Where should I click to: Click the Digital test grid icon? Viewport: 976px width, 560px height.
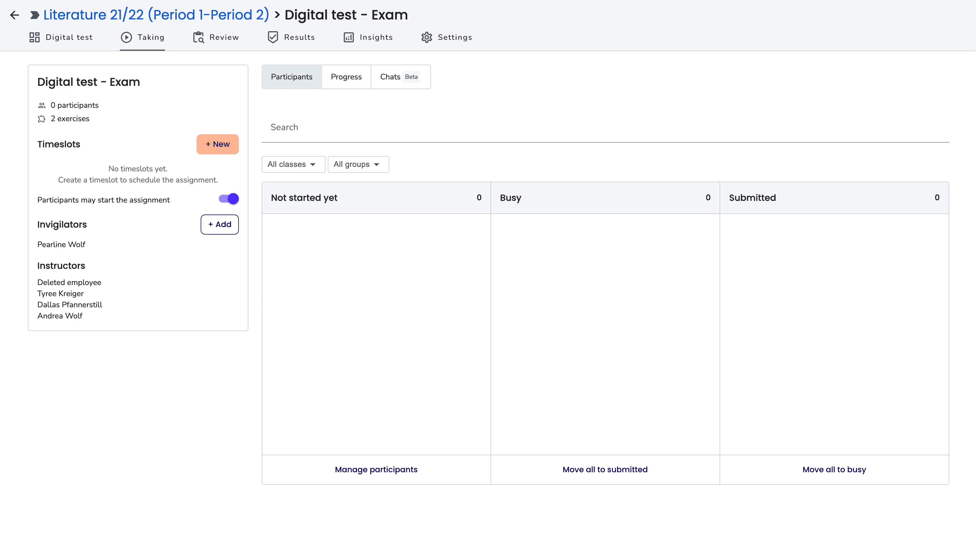pos(35,37)
